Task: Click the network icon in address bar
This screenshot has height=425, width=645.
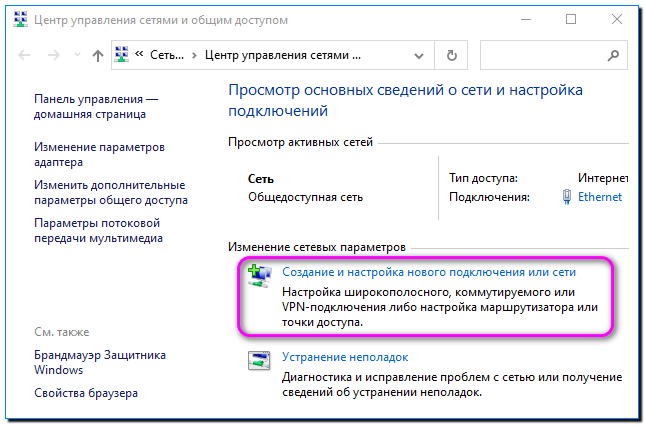Action: coord(121,54)
